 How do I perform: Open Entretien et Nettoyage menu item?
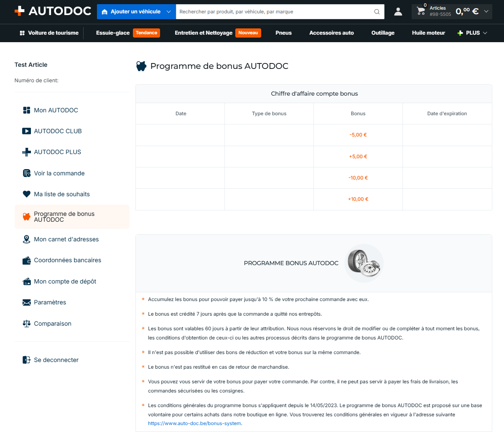[204, 33]
